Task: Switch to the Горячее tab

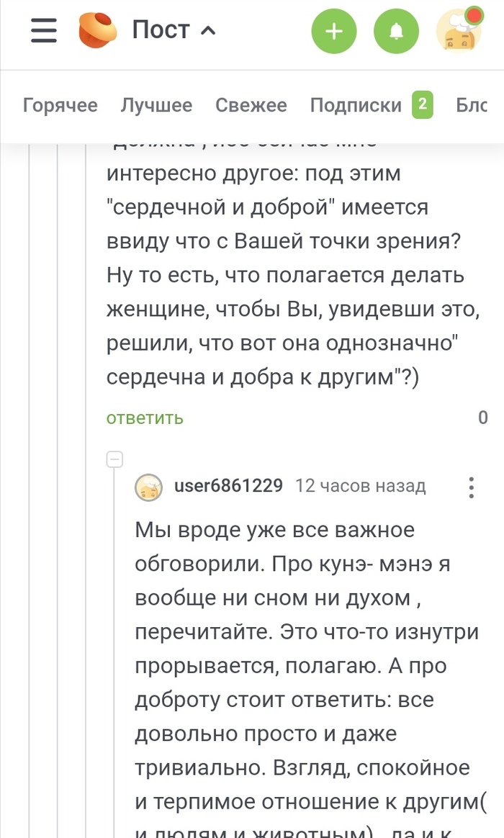Action: pos(60,105)
